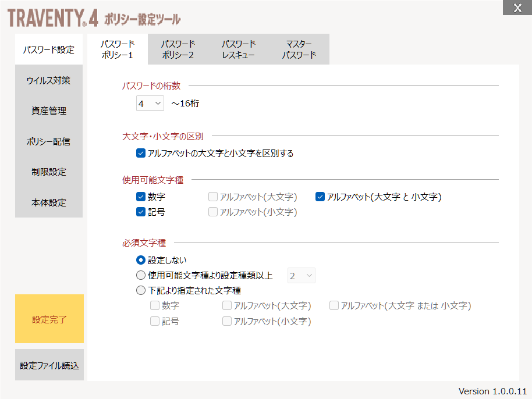Click the 設定ファイル読込 button

tap(49, 364)
